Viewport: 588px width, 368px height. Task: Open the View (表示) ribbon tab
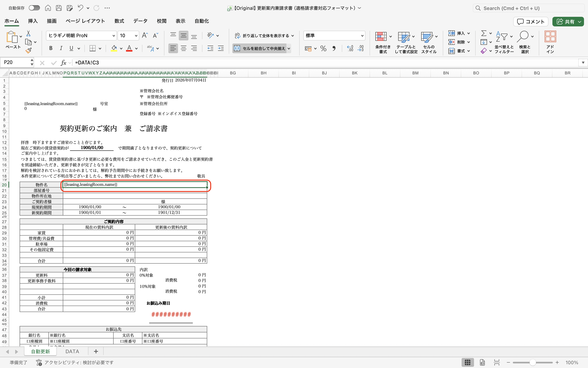[181, 21]
